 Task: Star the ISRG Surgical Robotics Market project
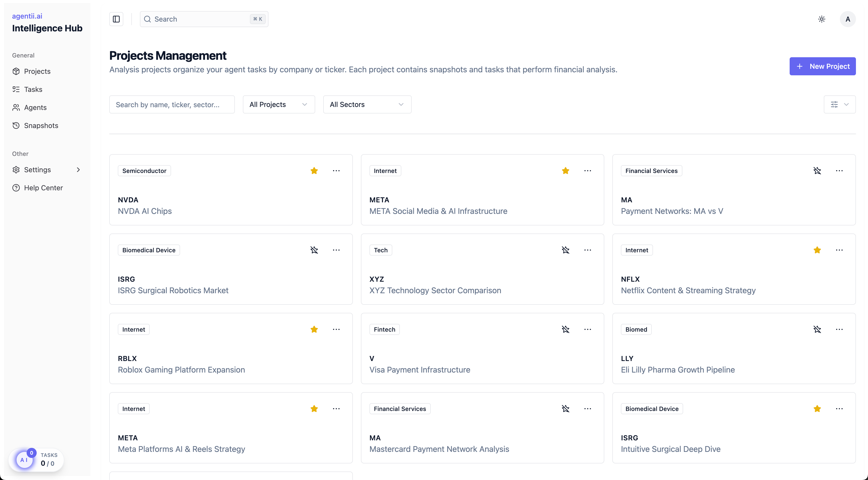coord(314,250)
